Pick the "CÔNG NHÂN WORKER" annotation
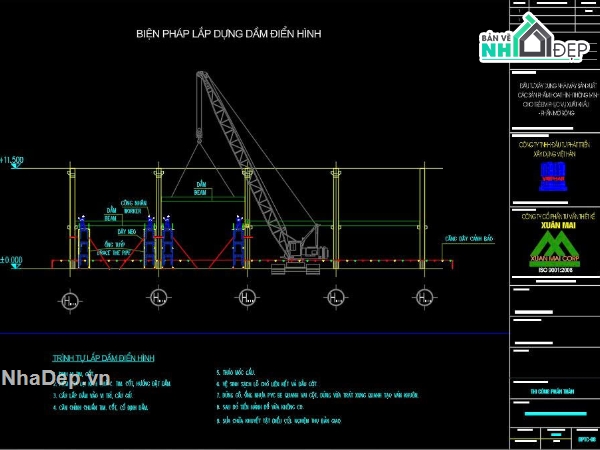The image size is (600, 450). tap(133, 207)
